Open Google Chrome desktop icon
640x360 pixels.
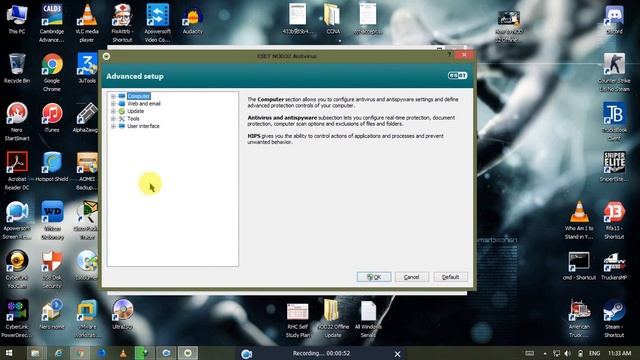click(52, 73)
